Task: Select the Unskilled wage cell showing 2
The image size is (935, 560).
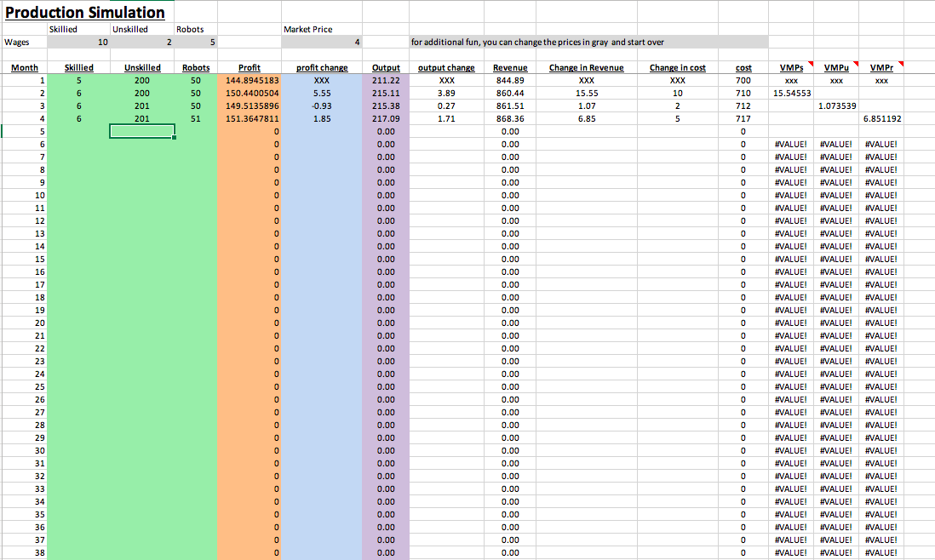Action: (141, 42)
